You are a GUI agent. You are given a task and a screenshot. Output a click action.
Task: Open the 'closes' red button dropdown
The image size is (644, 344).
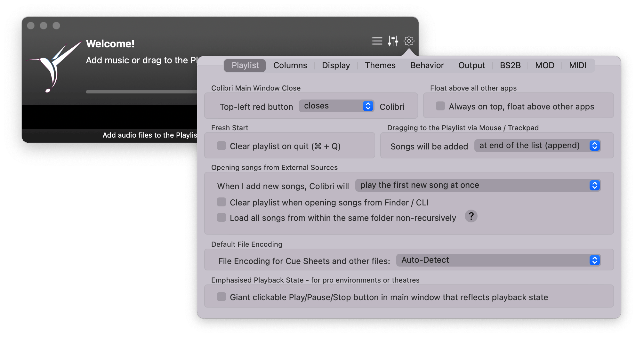[x=336, y=106]
